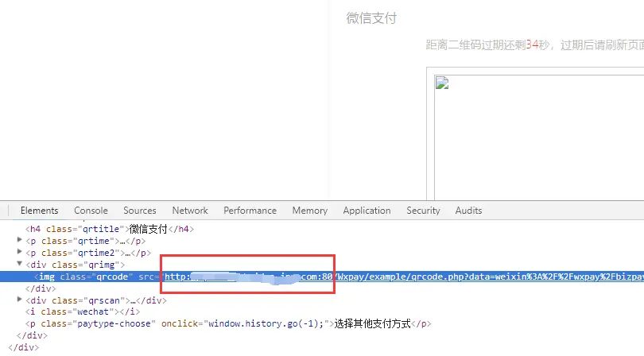Select the img class qrcode element row
Viewport: 644px width, 356px height.
[322, 277]
